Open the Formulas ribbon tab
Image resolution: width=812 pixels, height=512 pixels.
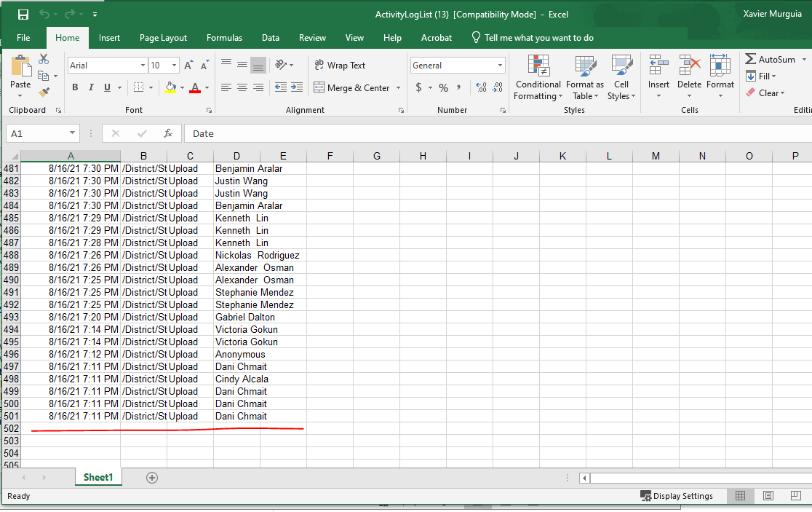click(x=224, y=38)
